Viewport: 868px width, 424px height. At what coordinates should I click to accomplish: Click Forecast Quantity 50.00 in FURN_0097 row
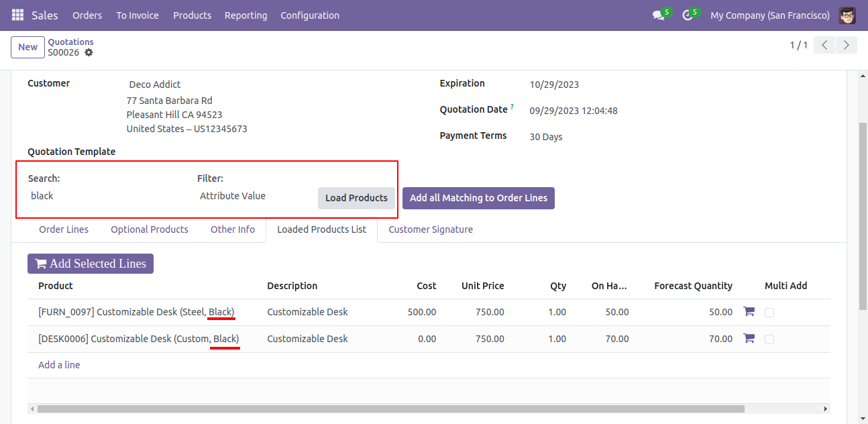click(x=720, y=312)
